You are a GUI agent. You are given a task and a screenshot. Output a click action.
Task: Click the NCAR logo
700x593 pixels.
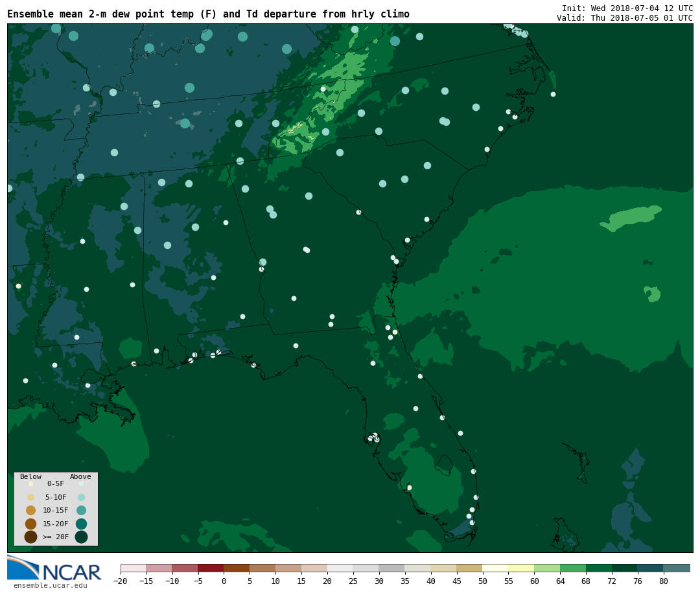(54, 568)
